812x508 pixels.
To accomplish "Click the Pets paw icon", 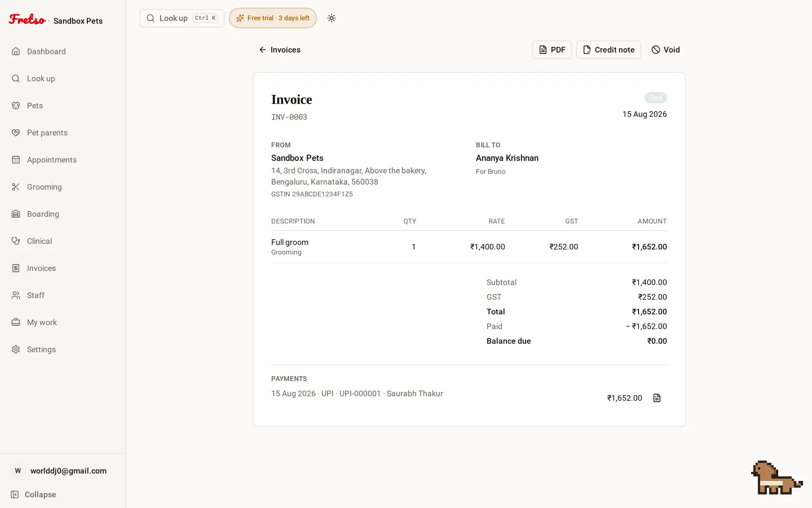I will 16,106.
